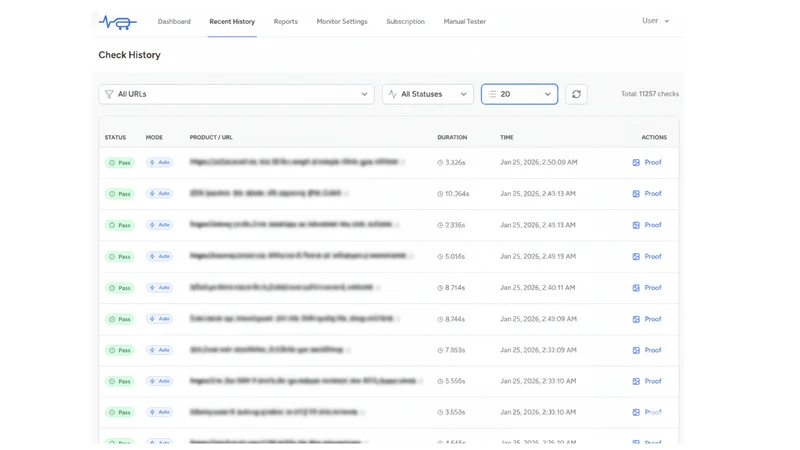Select the Recent History tab
The image size is (800, 450).
232,21
